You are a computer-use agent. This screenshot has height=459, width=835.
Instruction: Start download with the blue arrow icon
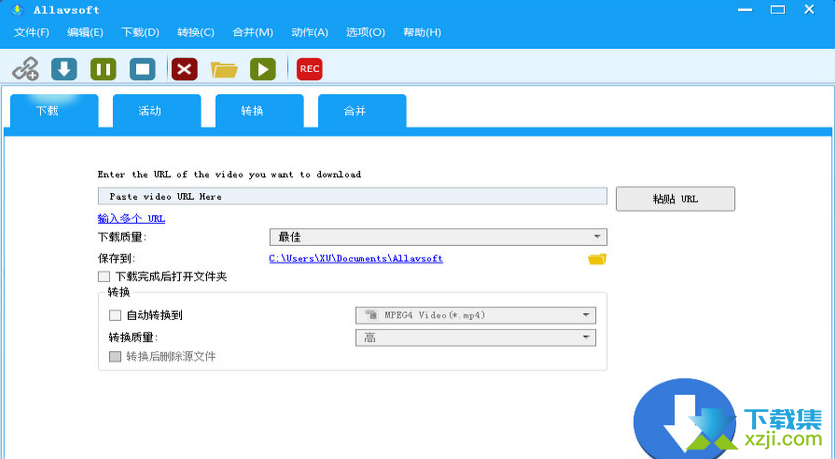coord(64,69)
